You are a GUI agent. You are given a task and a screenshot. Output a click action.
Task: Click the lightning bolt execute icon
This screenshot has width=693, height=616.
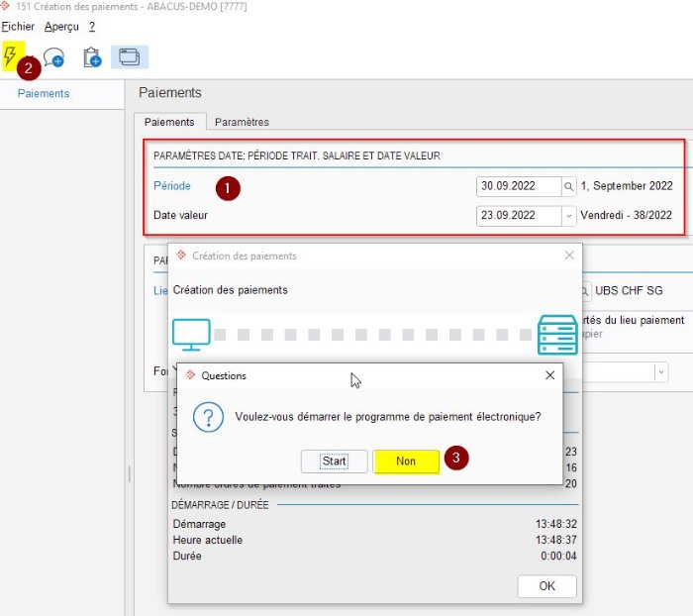point(10,56)
